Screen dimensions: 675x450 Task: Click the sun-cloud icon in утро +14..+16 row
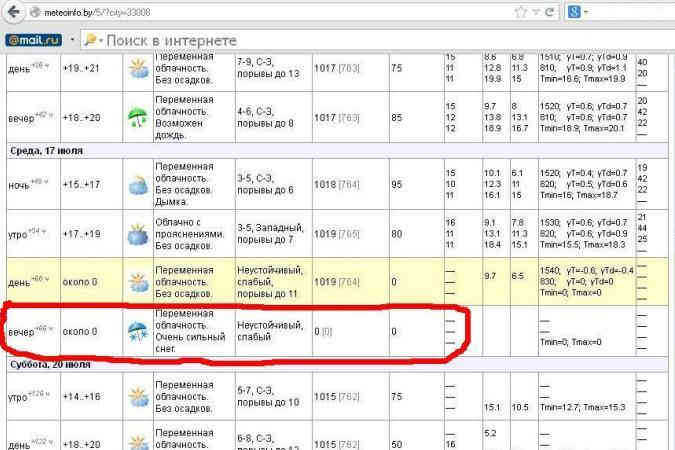tap(138, 397)
